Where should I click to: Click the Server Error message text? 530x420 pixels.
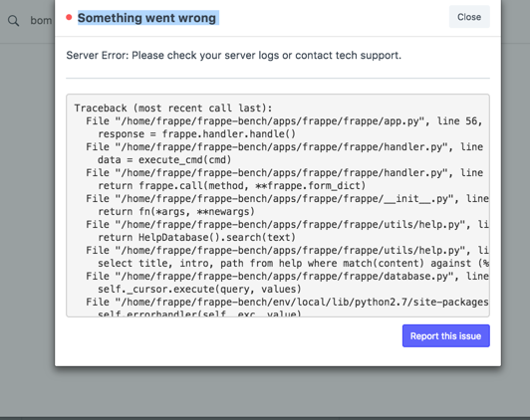[x=233, y=55]
